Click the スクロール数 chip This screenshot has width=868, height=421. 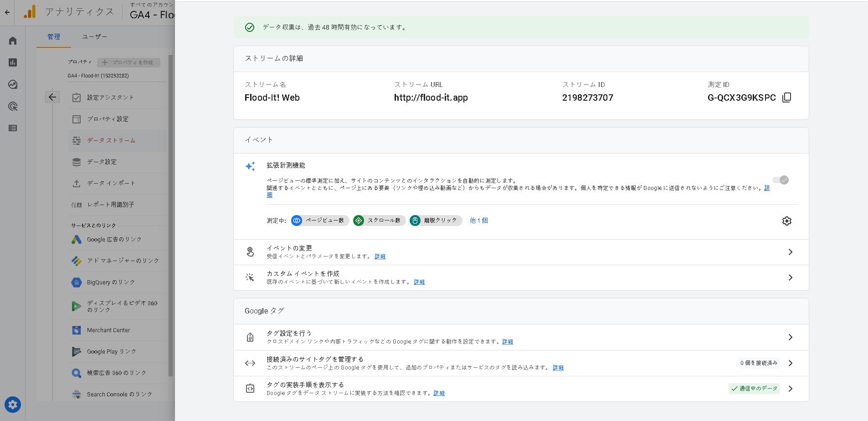click(379, 221)
